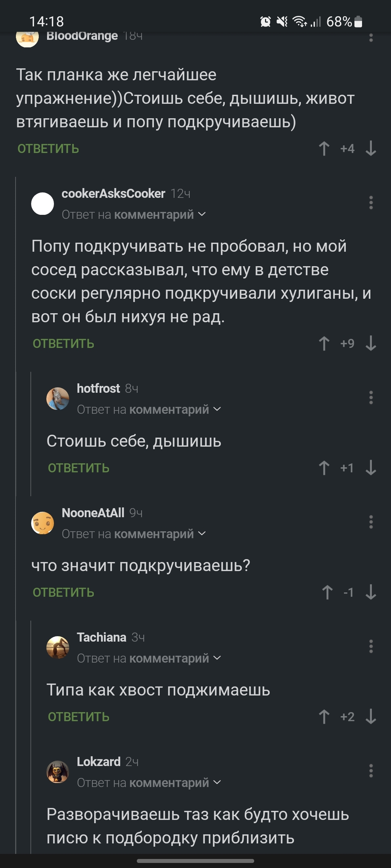This screenshot has width=391, height=868.
Task: Open three-dot menu on NooneAtAll's comment
Action: 371,522
